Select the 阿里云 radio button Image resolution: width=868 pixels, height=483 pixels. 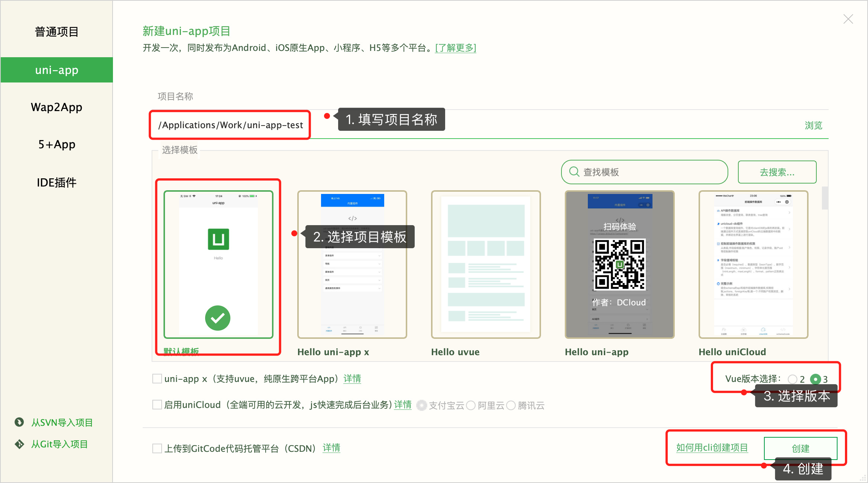[471, 405]
